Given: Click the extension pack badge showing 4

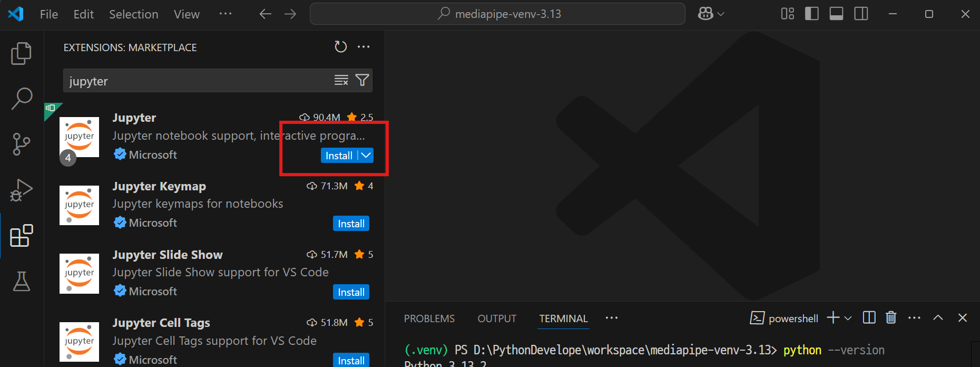Looking at the screenshot, I should tap(68, 158).
